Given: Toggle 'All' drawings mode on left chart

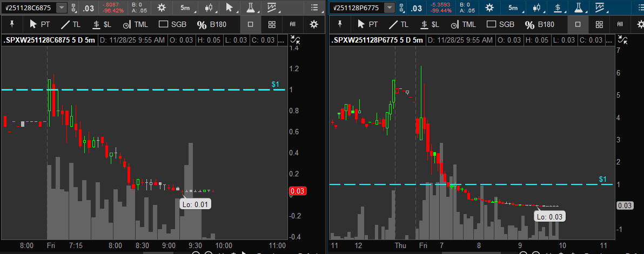Looking at the screenshot, I should click(x=292, y=24).
